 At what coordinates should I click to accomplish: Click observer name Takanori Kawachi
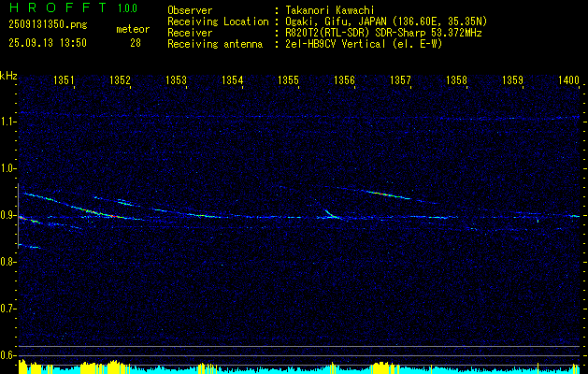(x=328, y=10)
